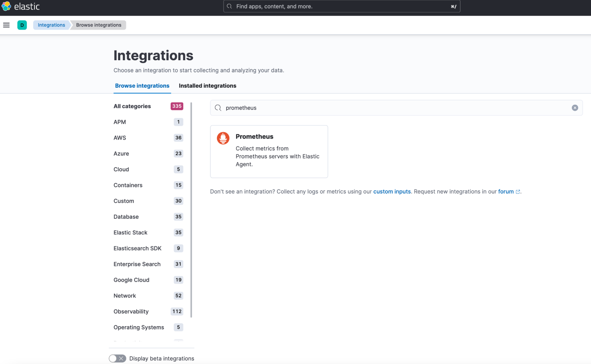Image resolution: width=591 pixels, height=364 pixels.
Task: Click the integration search field icon
Action: tap(218, 108)
